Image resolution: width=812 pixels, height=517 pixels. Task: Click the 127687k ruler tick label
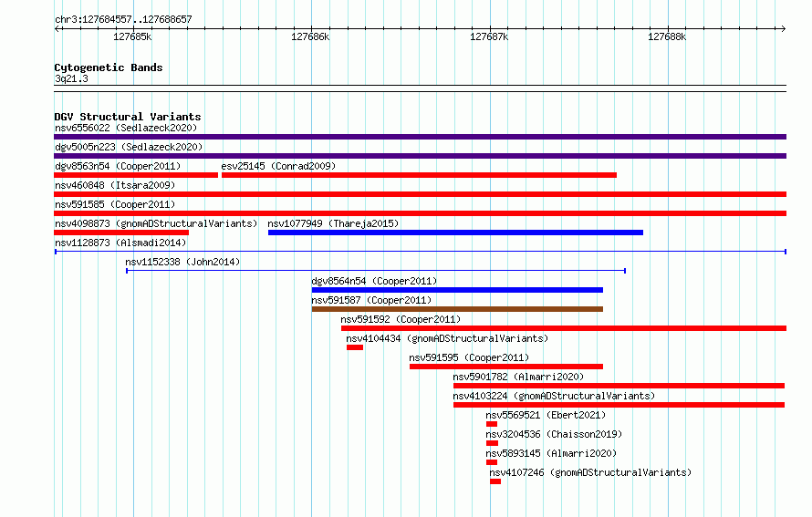tap(489, 36)
